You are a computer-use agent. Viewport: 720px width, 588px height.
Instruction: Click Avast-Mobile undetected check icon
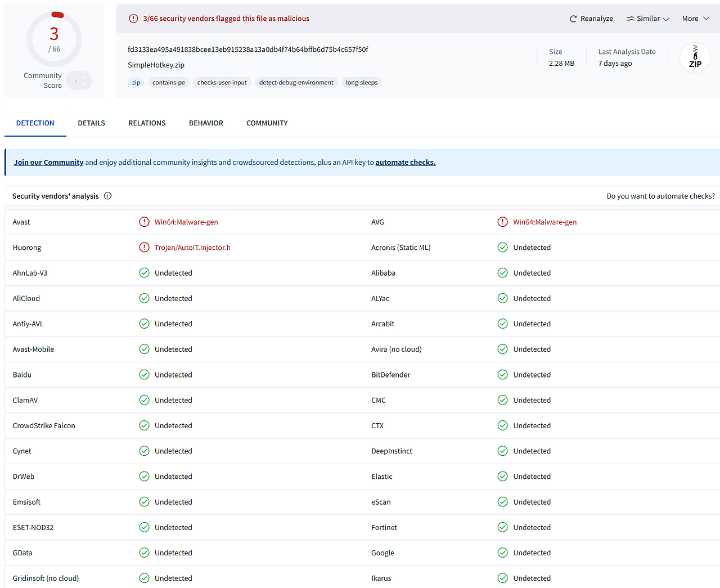pyautogui.click(x=144, y=349)
